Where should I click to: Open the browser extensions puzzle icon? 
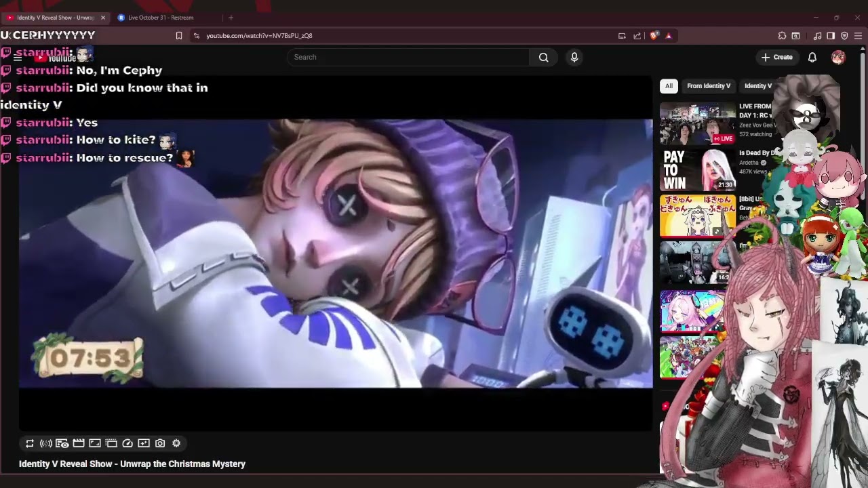782,35
